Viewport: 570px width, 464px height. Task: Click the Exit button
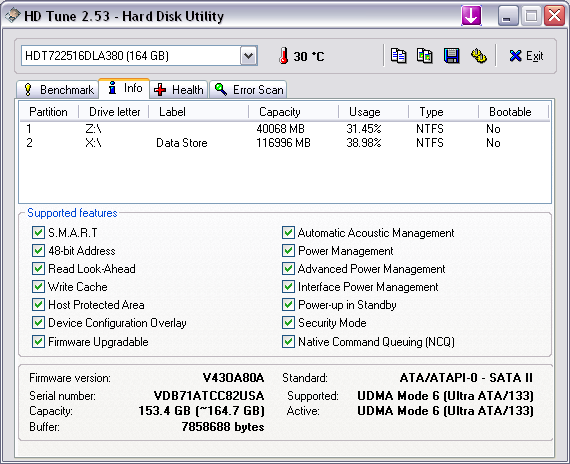(526, 56)
